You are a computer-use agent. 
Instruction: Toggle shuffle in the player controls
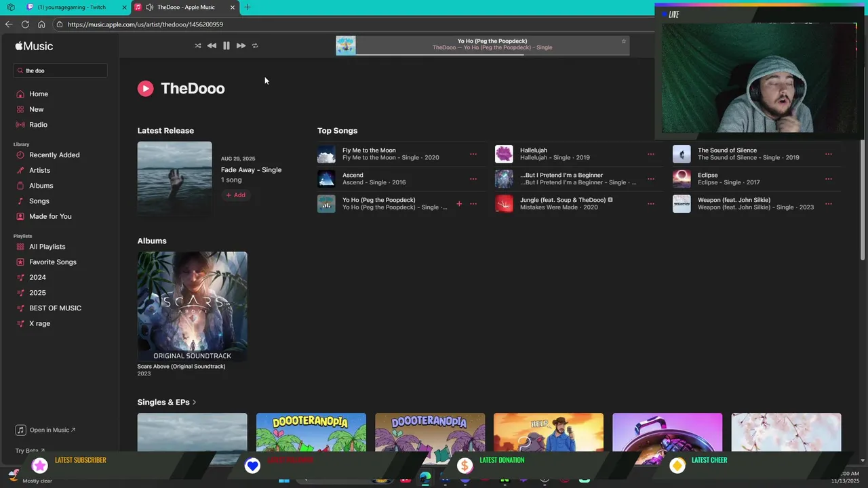tap(198, 45)
